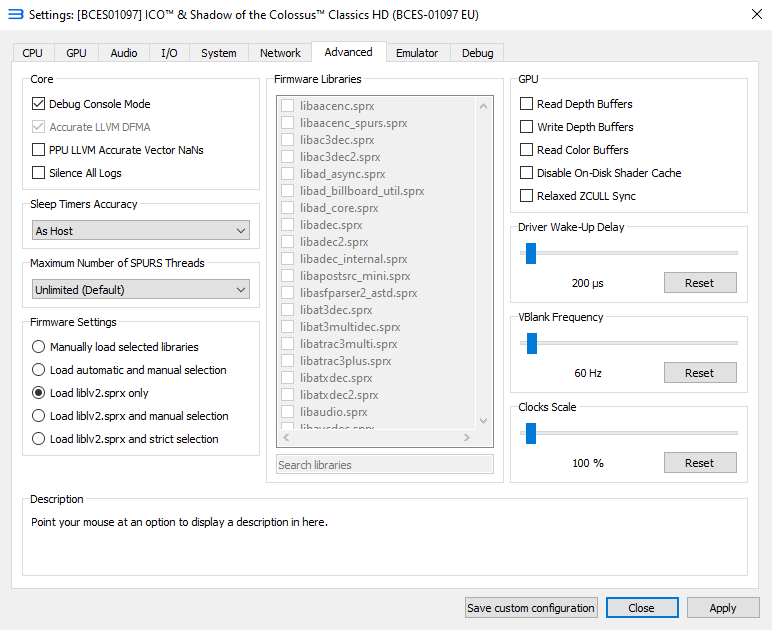Image resolution: width=772 pixels, height=630 pixels.
Task: Open the Debug tab
Action: click(478, 53)
